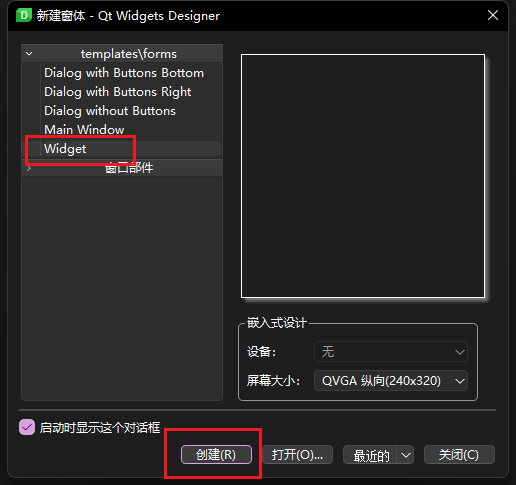Open the 屏幕大小 QVGA dropdown
Screen dimensions: 516x485
coord(391,380)
